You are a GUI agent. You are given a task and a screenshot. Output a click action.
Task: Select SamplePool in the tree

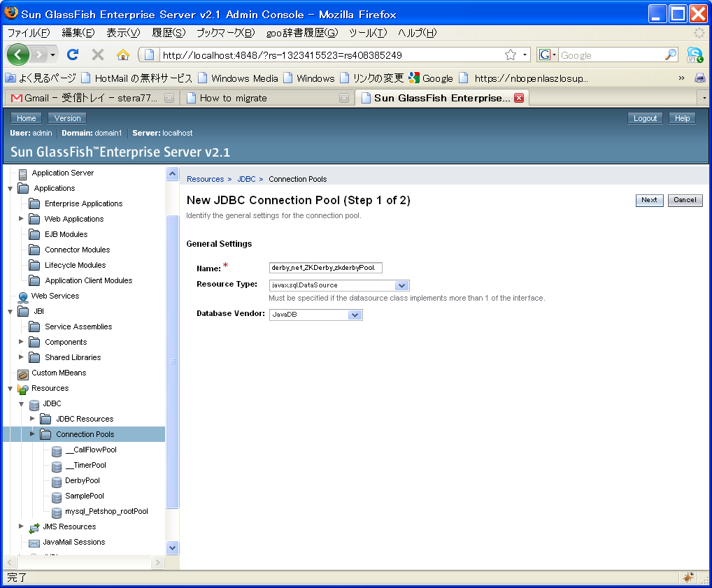[85, 496]
